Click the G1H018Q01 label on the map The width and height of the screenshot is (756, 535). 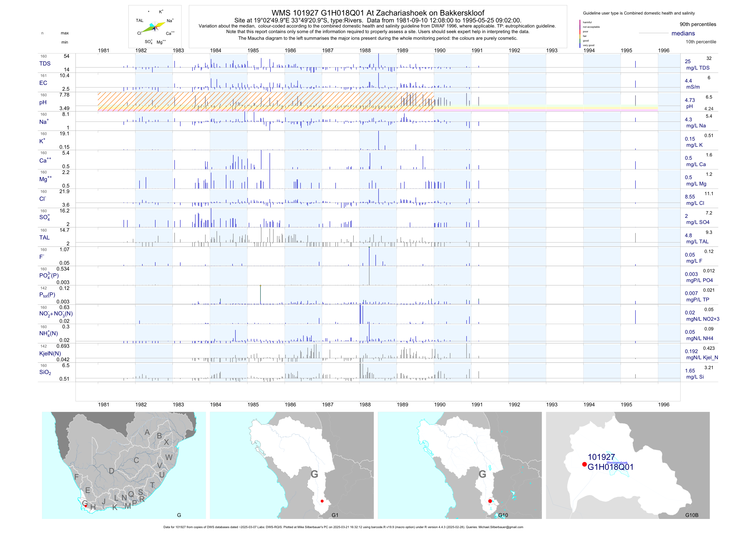(x=610, y=467)
